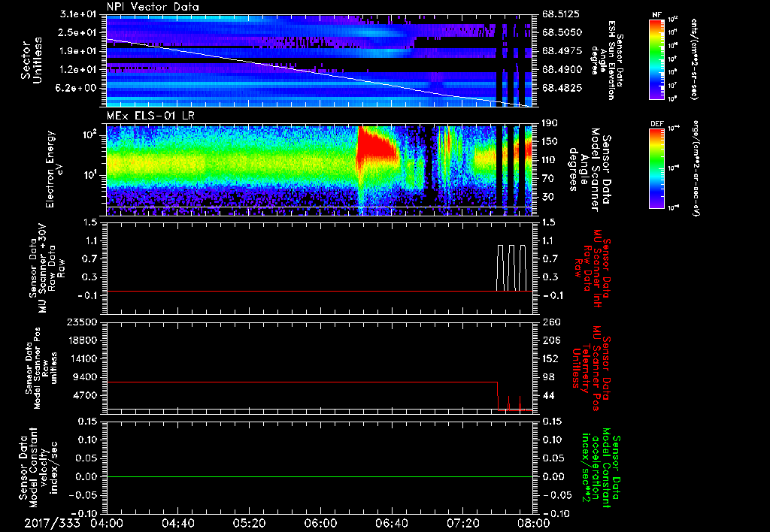Click the red horizontal scanner position line
The width and height of the screenshot is (770, 532).
pos(301,382)
